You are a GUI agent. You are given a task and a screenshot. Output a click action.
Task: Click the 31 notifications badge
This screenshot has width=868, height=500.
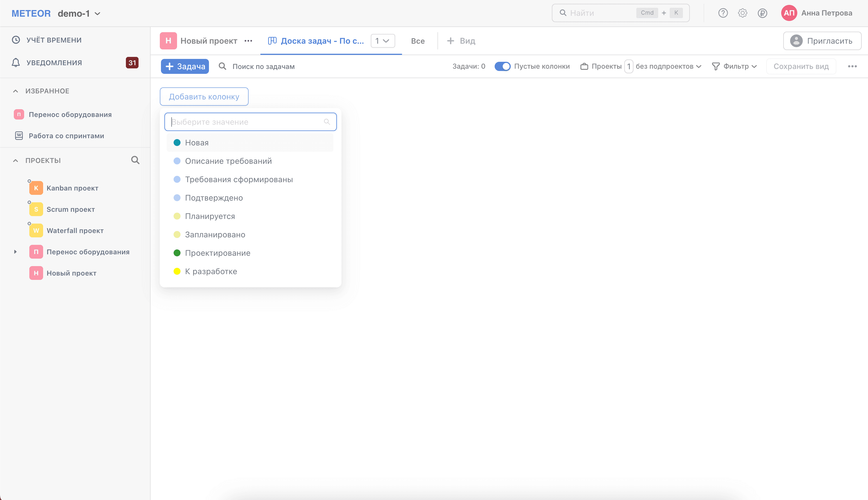pos(132,63)
